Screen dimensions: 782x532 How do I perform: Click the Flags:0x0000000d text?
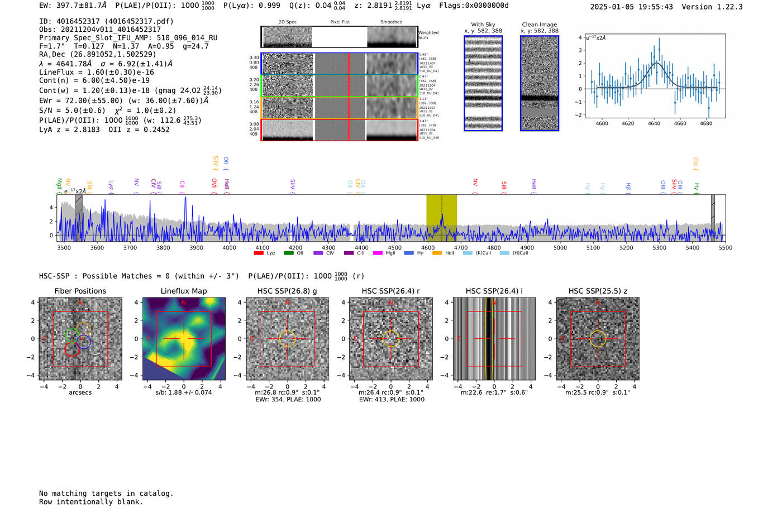[x=474, y=6]
